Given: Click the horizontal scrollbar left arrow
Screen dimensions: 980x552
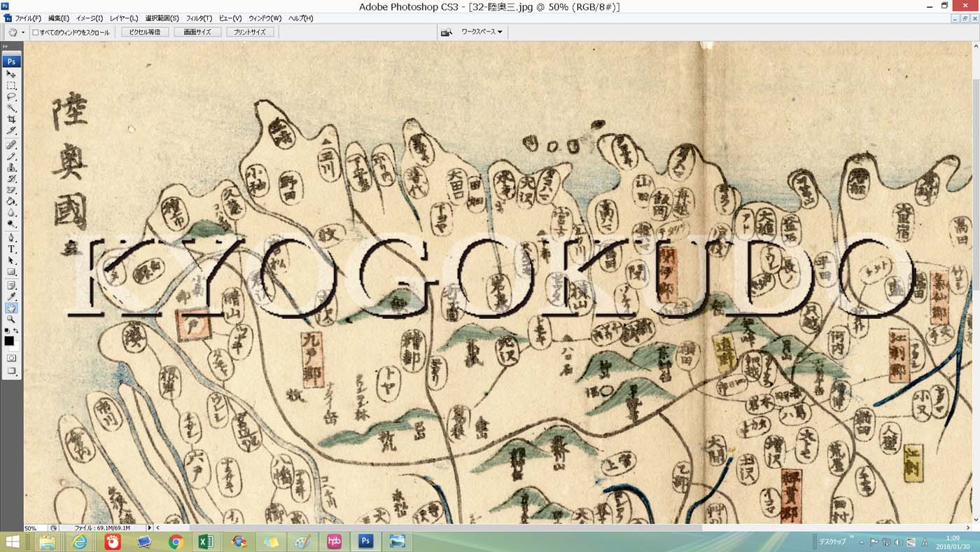Looking at the screenshot, I should point(157,527).
